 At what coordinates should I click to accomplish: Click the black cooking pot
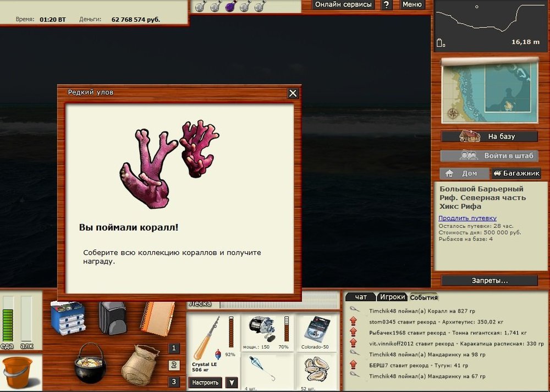(90, 363)
